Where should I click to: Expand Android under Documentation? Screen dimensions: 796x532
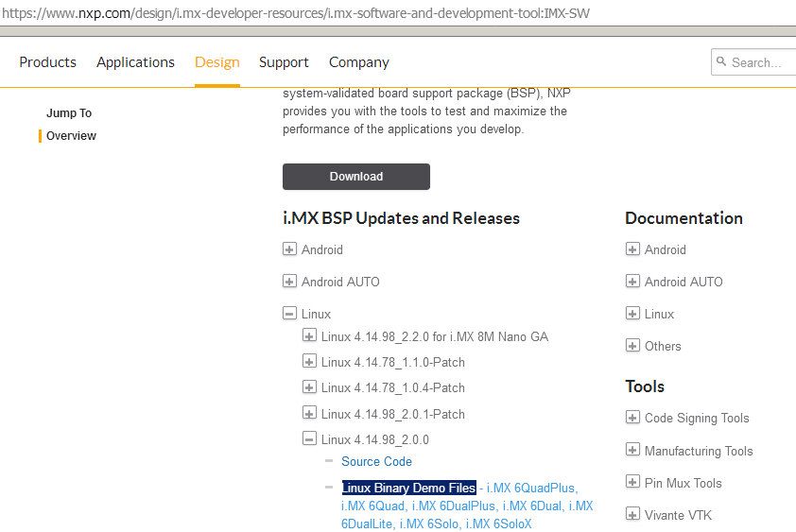click(632, 249)
